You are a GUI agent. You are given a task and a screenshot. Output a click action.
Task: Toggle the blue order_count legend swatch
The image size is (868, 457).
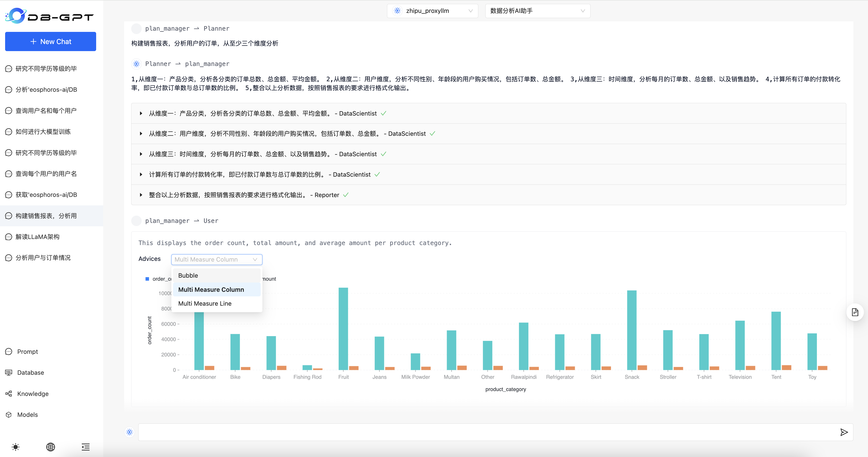coord(147,279)
